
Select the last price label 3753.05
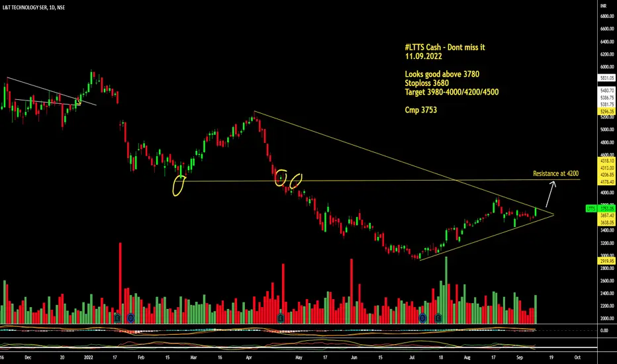point(607,208)
